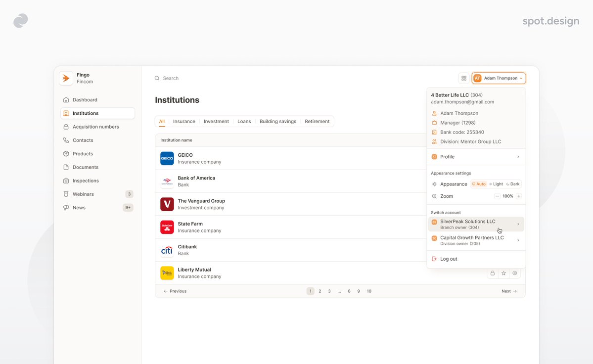Click the Fingo arrow logo icon
Viewport: 593px width, 364px height.
[x=66, y=78]
